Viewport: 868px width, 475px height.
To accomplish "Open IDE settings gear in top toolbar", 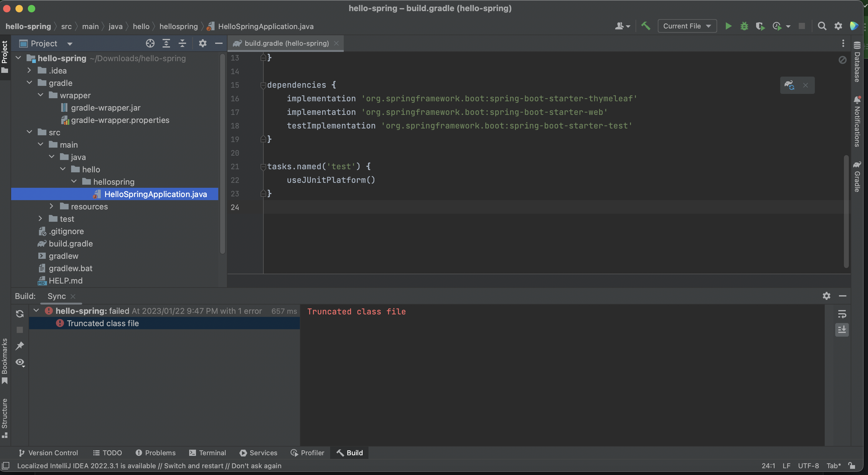I will click(x=838, y=26).
